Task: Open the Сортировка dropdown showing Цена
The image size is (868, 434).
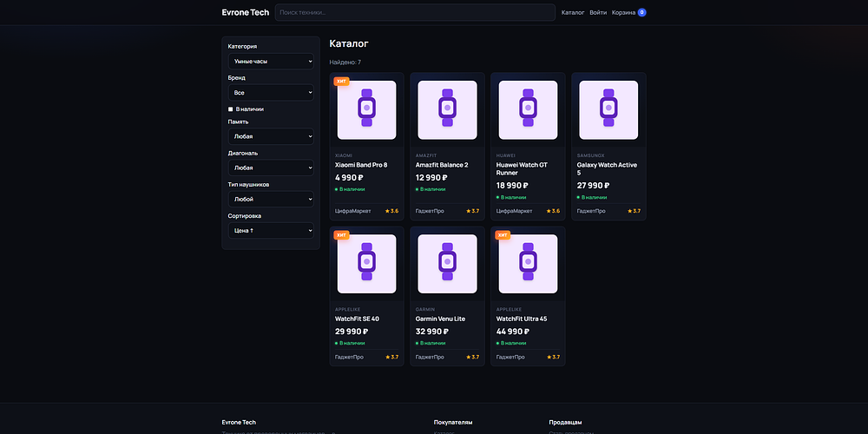Action: [271, 230]
